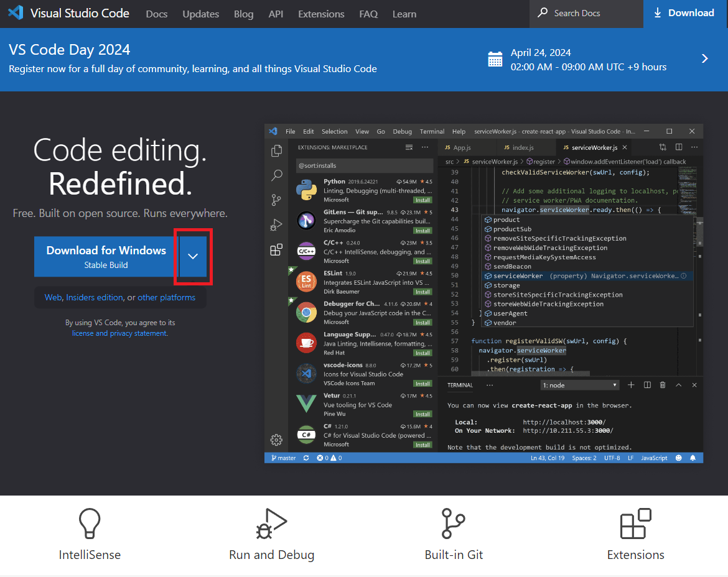Open the ellipsis menu beside the TERMINAL label

489,385
